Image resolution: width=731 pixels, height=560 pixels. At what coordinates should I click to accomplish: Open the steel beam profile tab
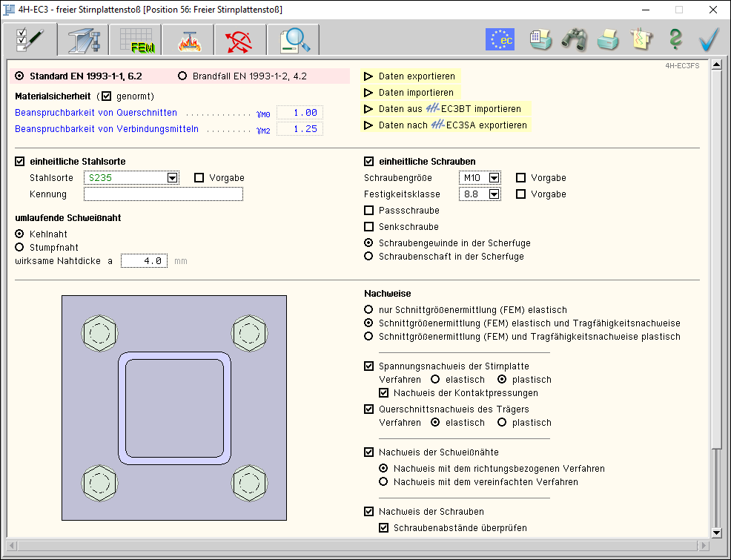(x=82, y=39)
